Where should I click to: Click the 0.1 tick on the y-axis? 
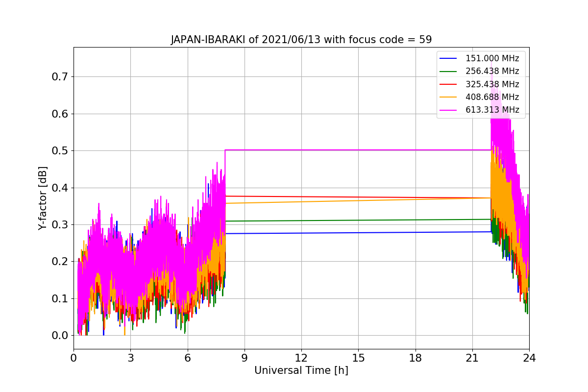pyautogui.click(x=60, y=298)
